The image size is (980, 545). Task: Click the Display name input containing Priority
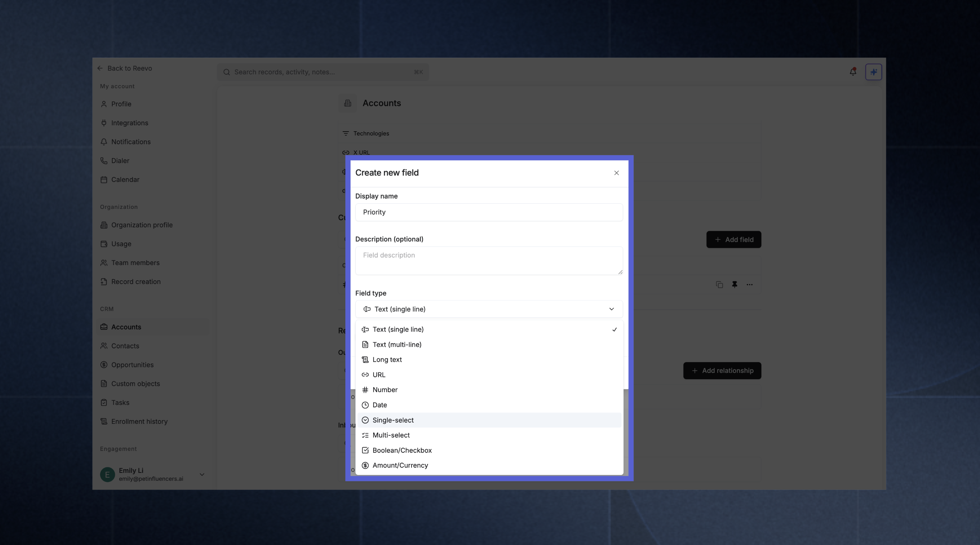[489, 212]
